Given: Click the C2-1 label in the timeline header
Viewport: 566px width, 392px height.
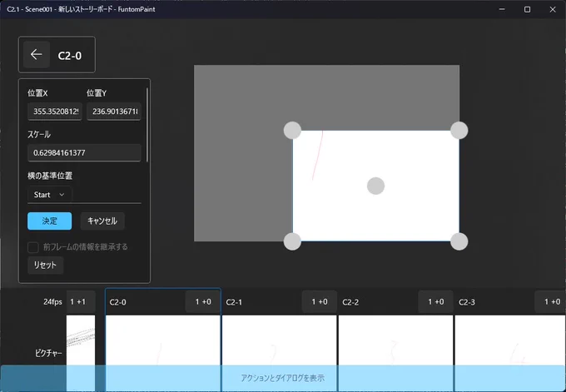Looking at the screenshot, I should pos(234,302).
